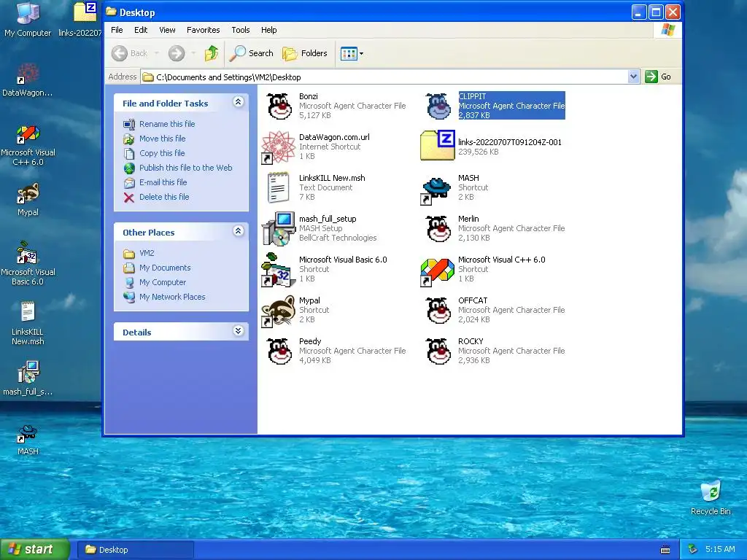The height and width of the screenshot is (560, 747).
Task: Open My Network Places link
Action: 172,297
